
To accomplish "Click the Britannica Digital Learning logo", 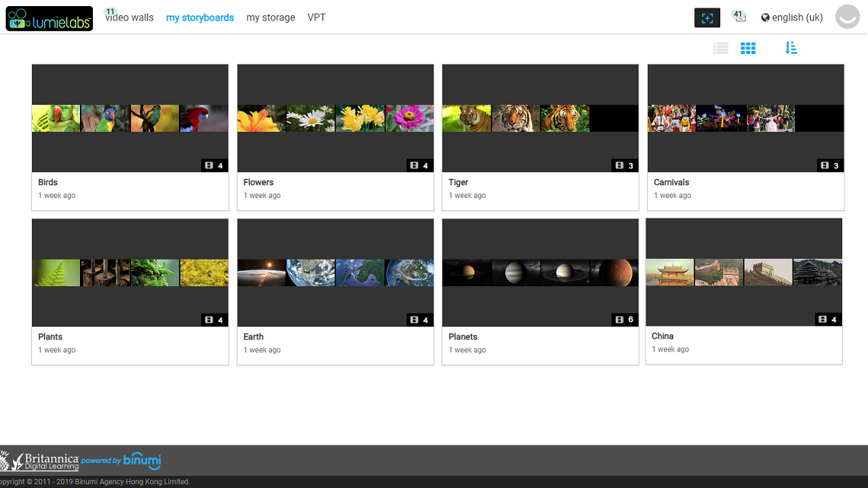I will click(40, 461).
